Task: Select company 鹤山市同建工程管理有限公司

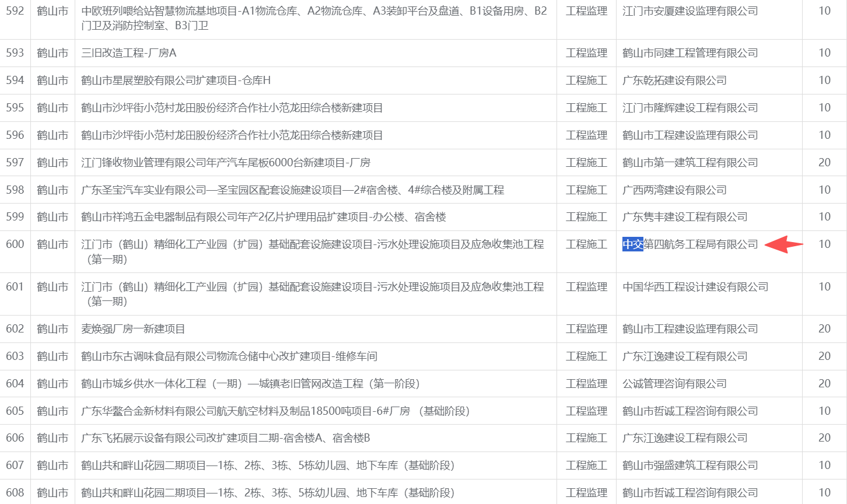Action: click(x=689, y=53)
